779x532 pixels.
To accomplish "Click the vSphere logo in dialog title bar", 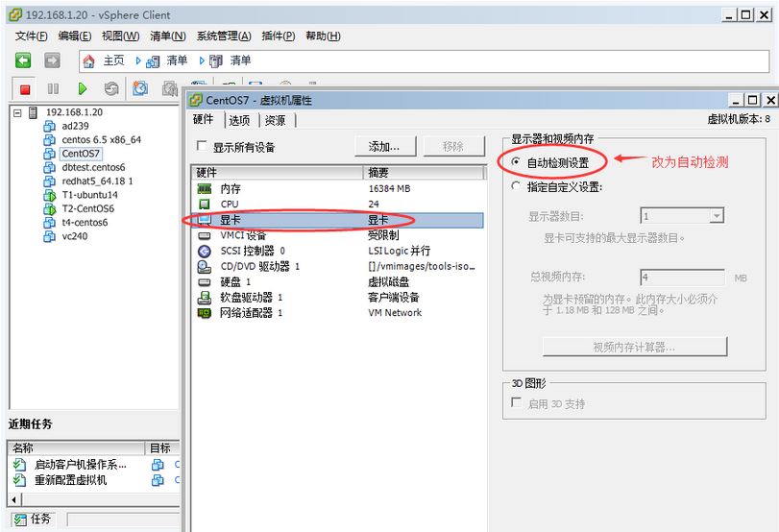I will tap(195, 100).
